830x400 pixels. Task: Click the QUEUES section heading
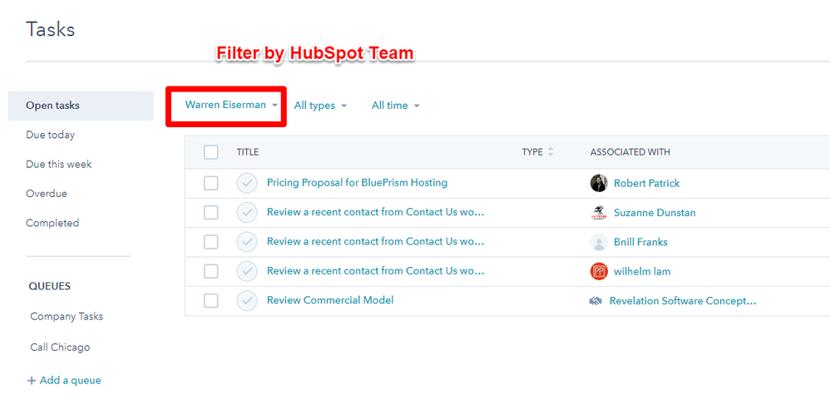50,286
